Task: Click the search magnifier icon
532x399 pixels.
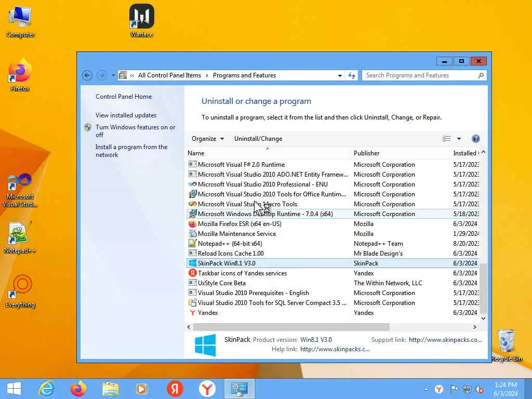Action: [481, 75]
